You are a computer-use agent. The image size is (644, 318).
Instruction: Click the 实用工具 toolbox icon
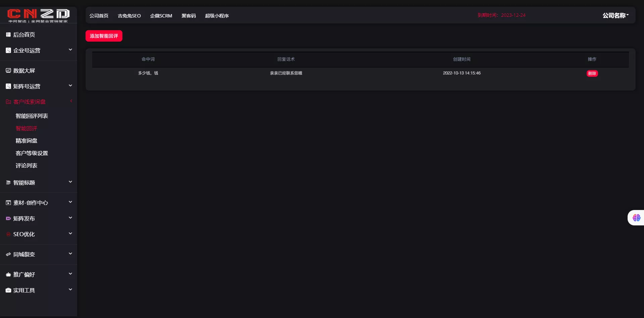(8, 290)
